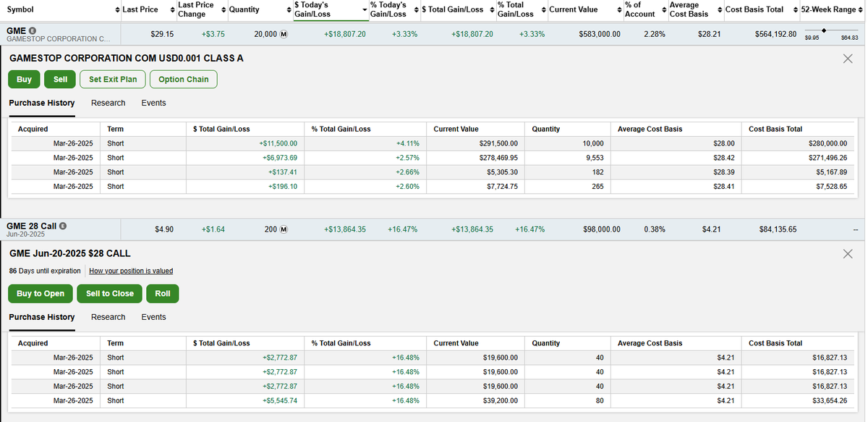Screen dimensions: 868x422
Task: Sort positions by Current Value arrow
Action: tap(619, 9)
